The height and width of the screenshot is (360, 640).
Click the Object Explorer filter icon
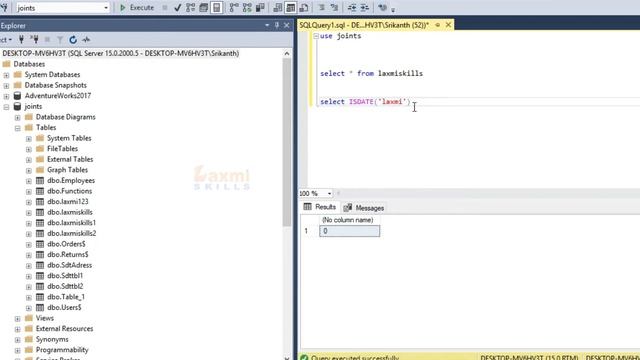click(60, 40)
